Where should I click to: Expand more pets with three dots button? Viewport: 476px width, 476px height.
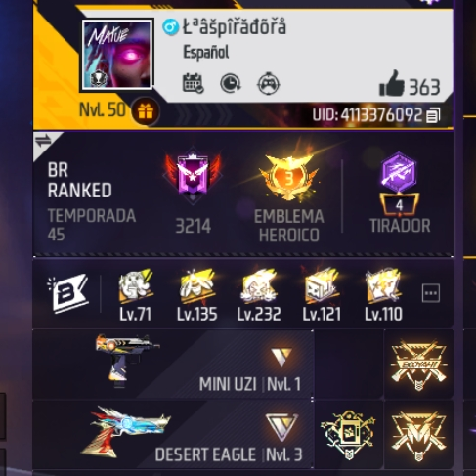[431, 293]
